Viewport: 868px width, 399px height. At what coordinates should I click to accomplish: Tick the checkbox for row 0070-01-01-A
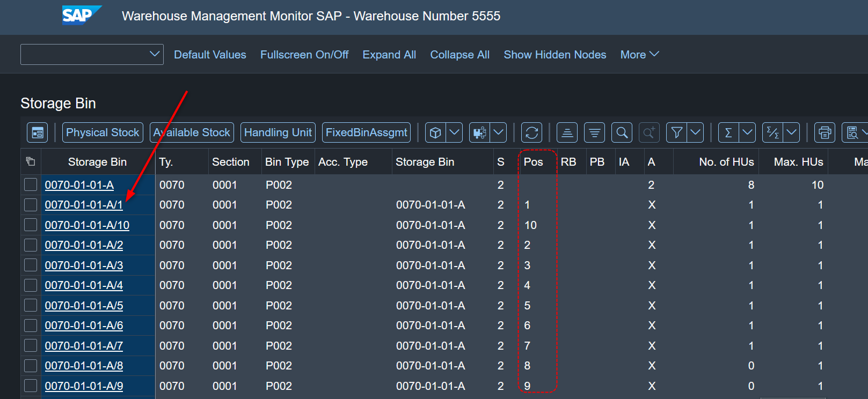pos(31,185)
